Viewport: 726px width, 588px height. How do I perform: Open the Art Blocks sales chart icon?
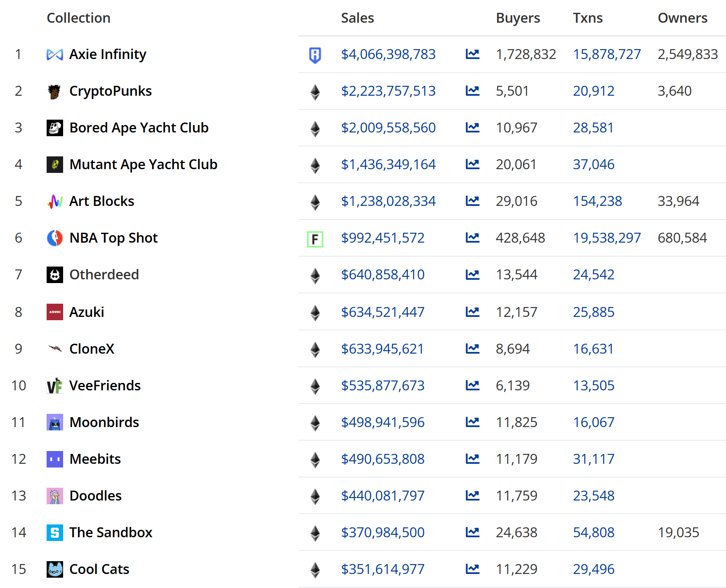point(472,201)
